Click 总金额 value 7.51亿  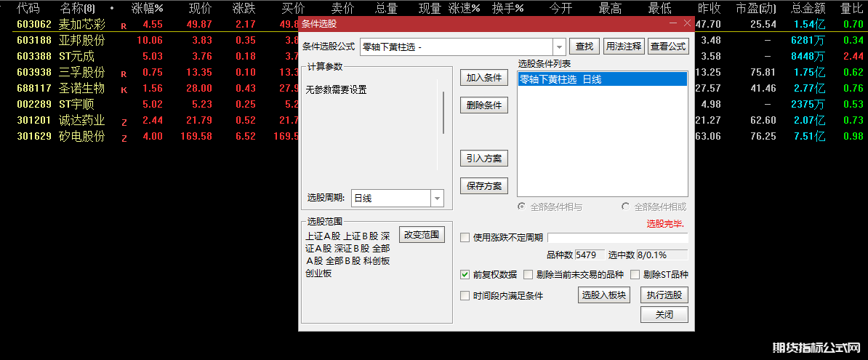click(808, 136)
